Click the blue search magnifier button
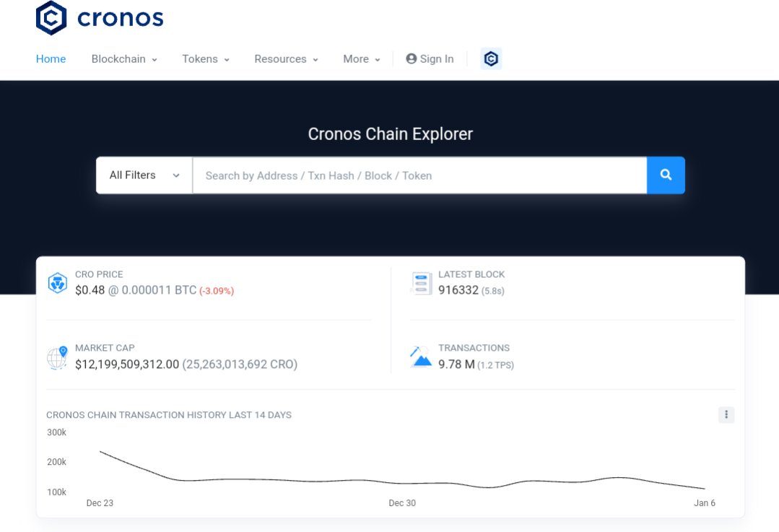This screenshot has width=779, height=532. click(666, 175)
